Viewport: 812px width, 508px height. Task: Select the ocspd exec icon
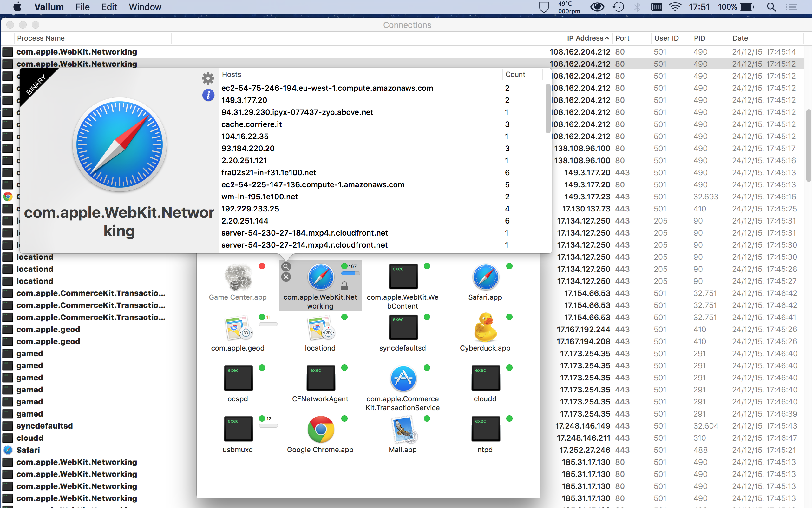coord(238,378)
